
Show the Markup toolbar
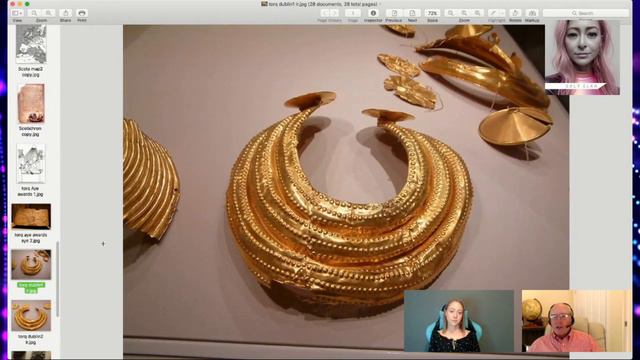click(x=532, y=13)
